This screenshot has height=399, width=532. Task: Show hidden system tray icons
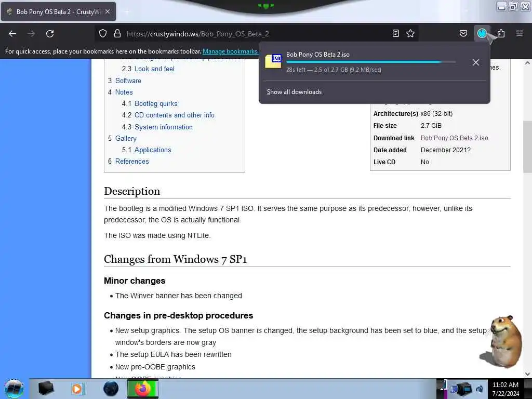[x=442, y=389]
